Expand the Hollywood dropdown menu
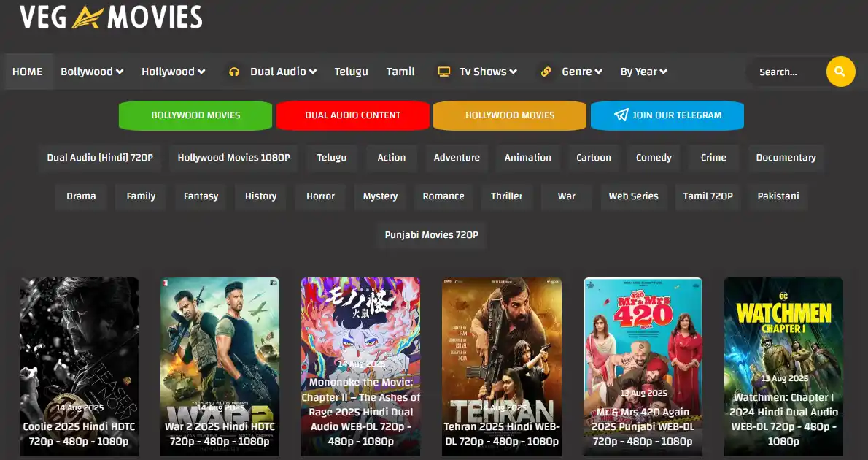The height and width of the screenshot is (460, 868). coord(174,72)
